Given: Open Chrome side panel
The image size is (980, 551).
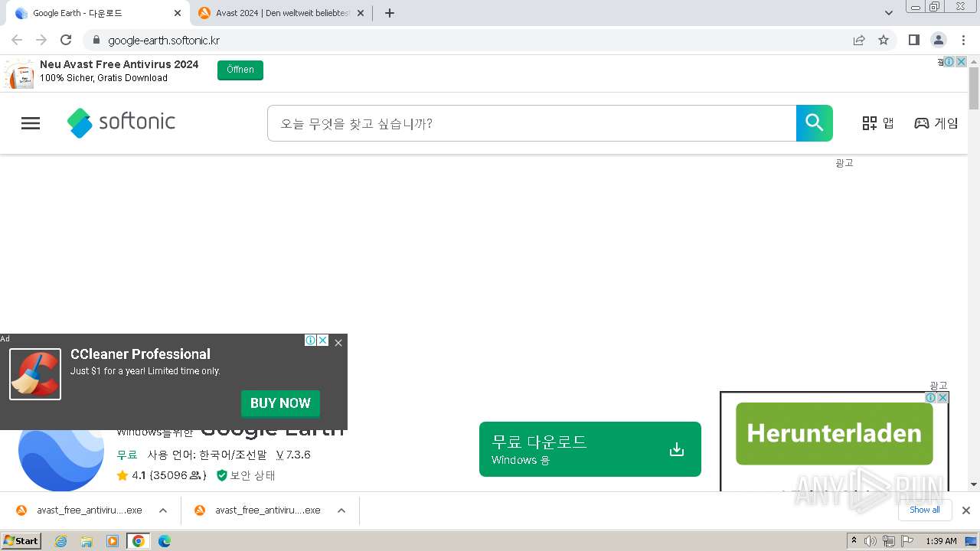Looking at the screenshot, I should tap(913, 40).
